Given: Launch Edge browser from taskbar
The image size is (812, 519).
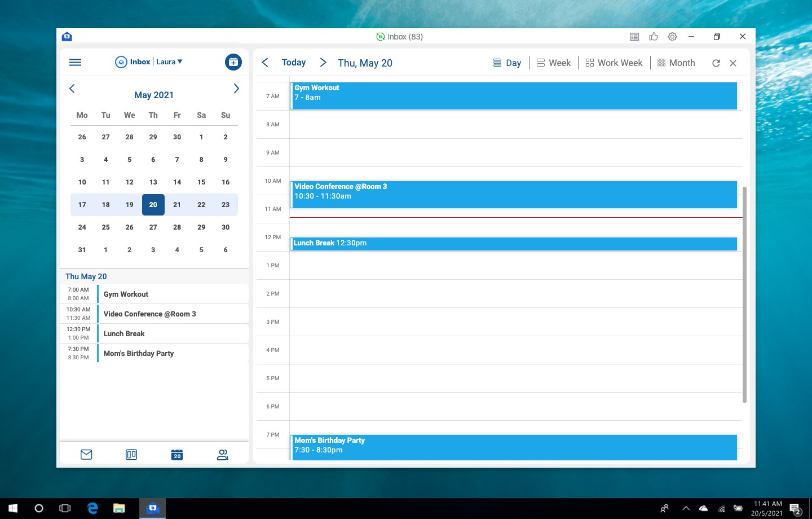Looking at the screenshot, I should (x=92, y=508).
